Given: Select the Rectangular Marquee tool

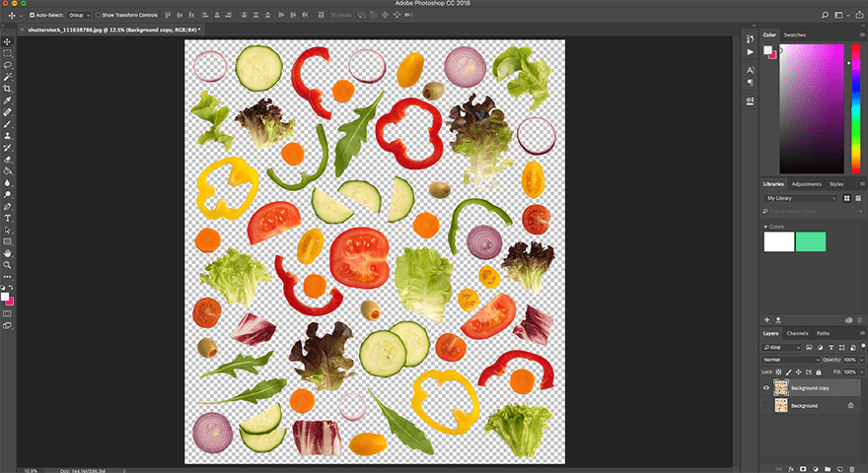Looking at the screenshot, I should (8, 52).
